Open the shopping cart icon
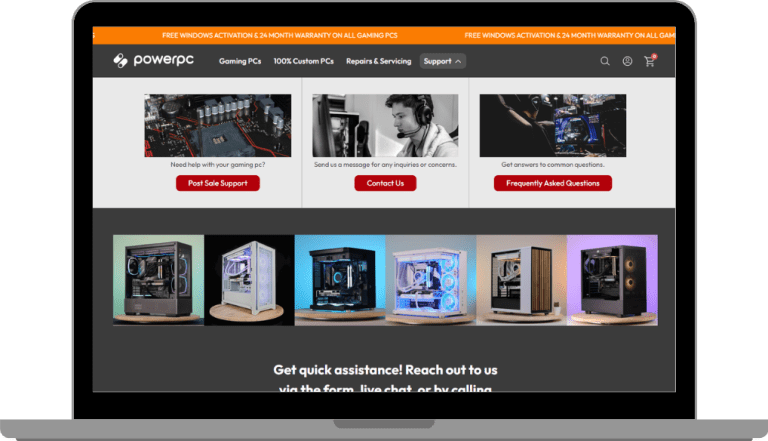This screenshot has height=441, width=768. pyautogui.click(x=650, y=61)
